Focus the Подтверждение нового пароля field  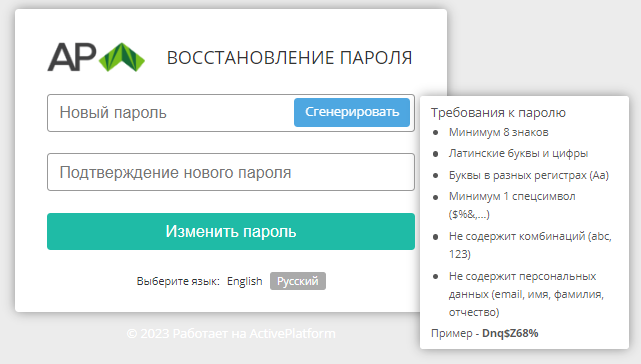(231, 172)
